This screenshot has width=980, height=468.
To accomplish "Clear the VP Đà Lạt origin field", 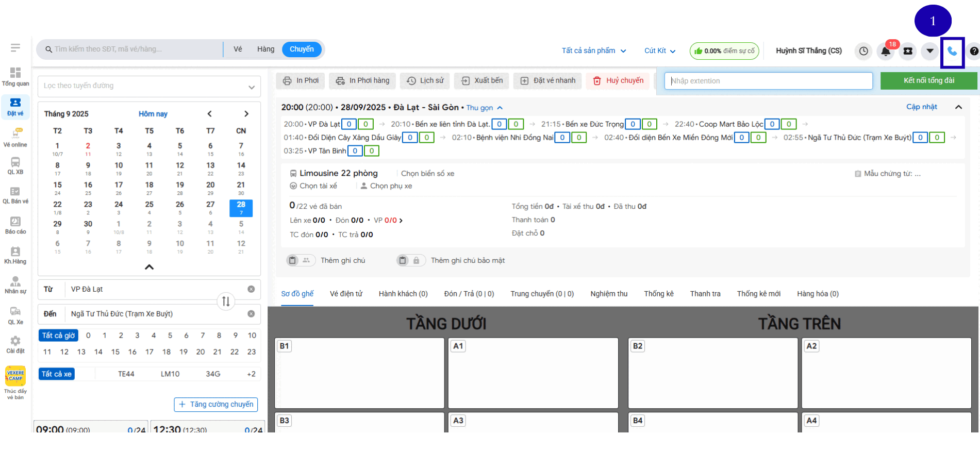I will pyautogui.click(x=251, y=289).
